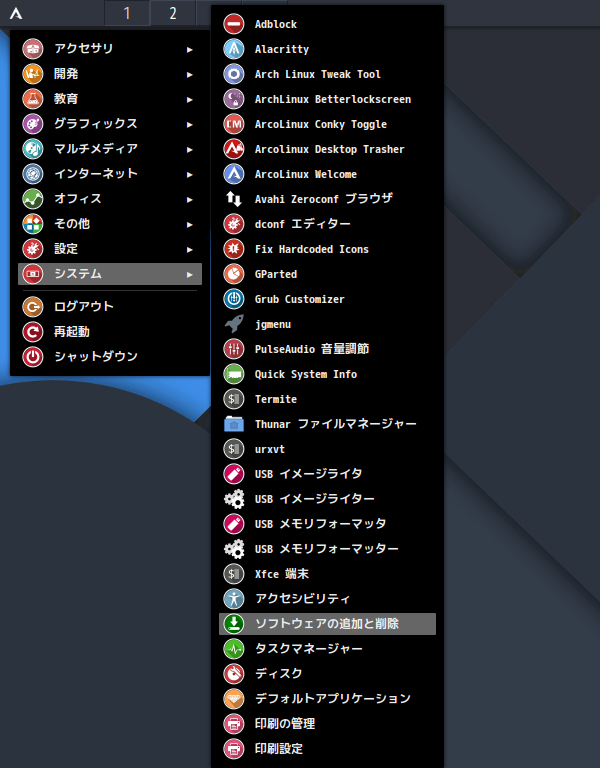
Task: Open the インターネット menu category
Action: [x=110, y=173]
